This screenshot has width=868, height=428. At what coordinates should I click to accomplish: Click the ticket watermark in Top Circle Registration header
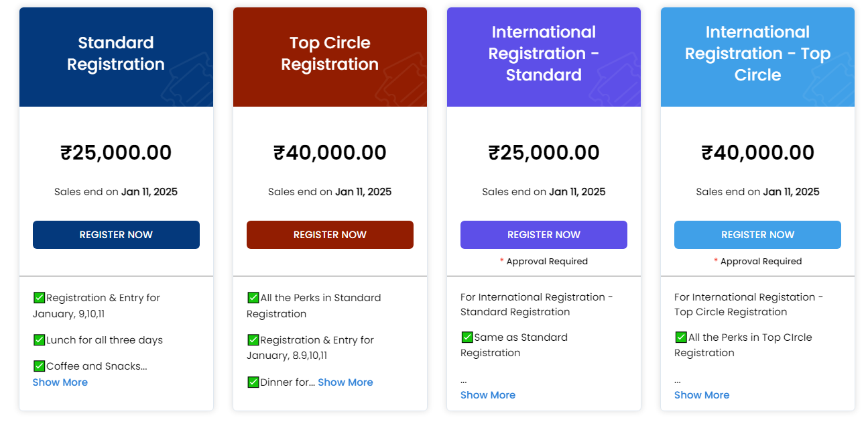400,80
